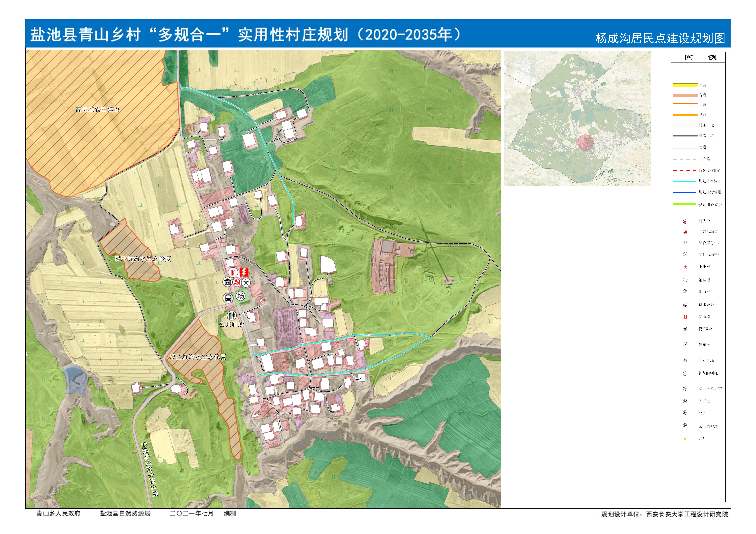
Task: Click the red cross 卫生室 legend icon
Action: 685,267
